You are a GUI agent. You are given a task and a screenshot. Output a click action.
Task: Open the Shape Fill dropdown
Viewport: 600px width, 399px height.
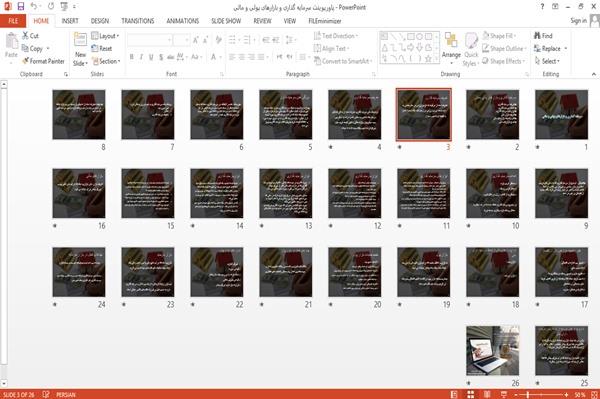coord(499,36)
